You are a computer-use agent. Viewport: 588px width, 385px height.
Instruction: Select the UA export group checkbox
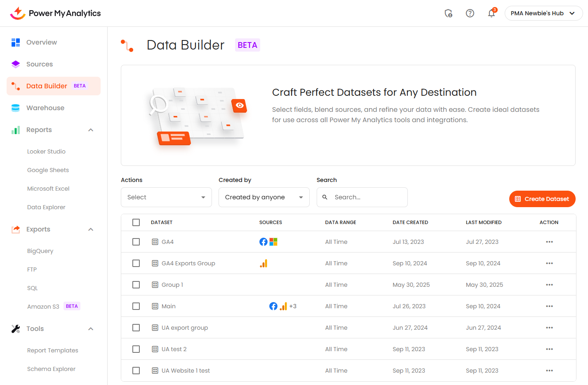(x=136, y=328)
